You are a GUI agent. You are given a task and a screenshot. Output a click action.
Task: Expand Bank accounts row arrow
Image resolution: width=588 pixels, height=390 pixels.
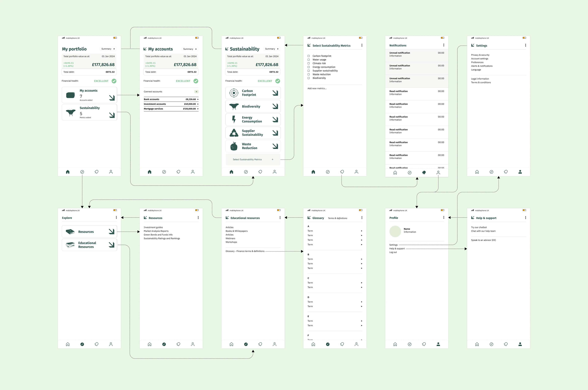[x=198, y=99]
